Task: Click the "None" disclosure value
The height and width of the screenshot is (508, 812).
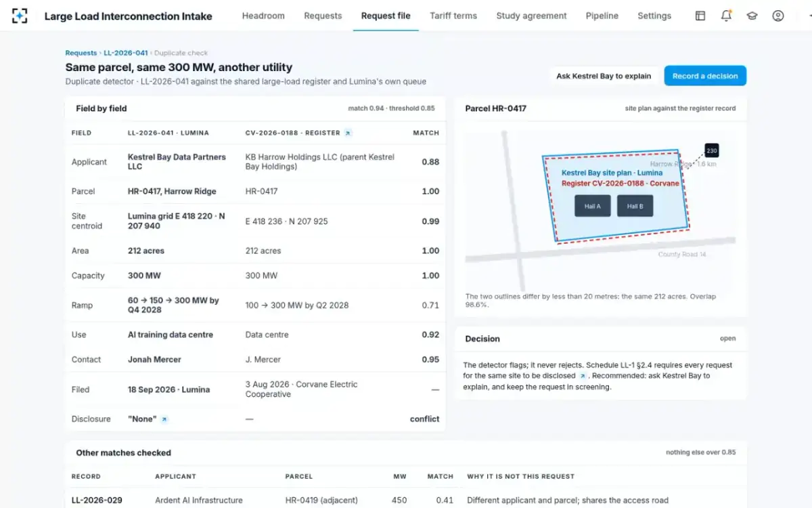Action: (x=142, y=419)
